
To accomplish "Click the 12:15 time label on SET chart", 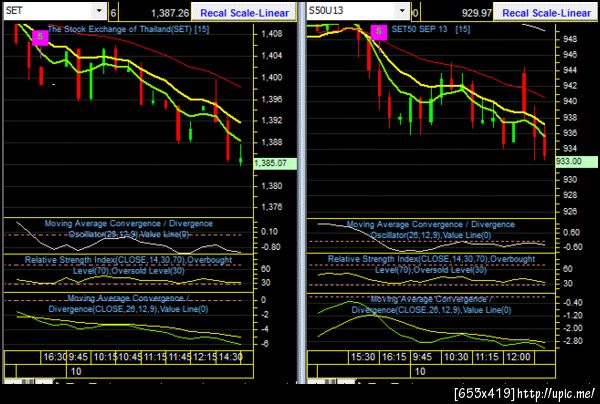I will coord(204,357).
